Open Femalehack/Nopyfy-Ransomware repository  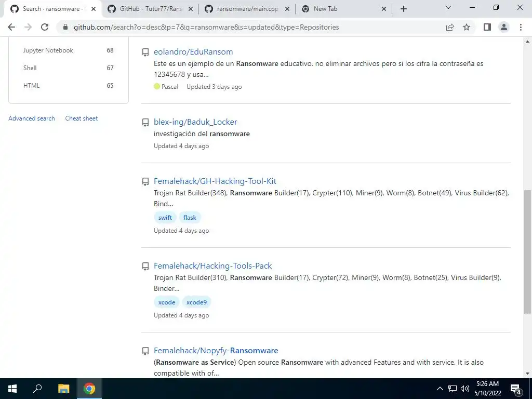[x=216, y=351]
